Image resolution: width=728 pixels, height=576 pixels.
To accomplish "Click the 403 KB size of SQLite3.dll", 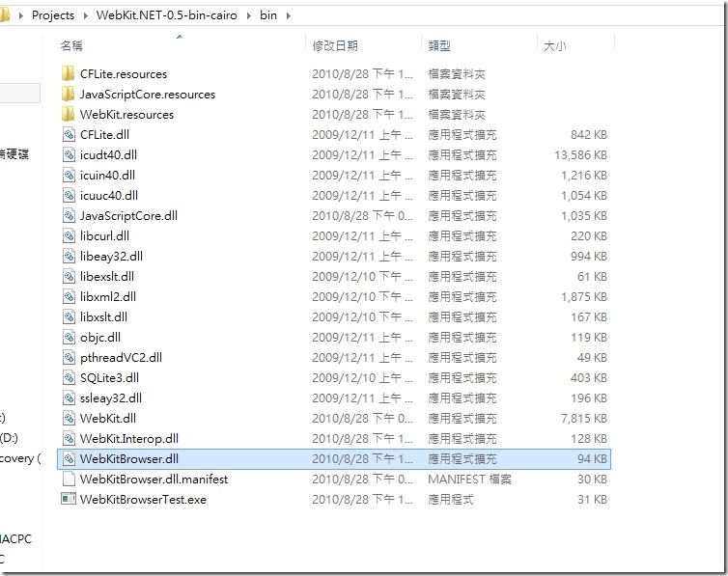I will [589, 377].
